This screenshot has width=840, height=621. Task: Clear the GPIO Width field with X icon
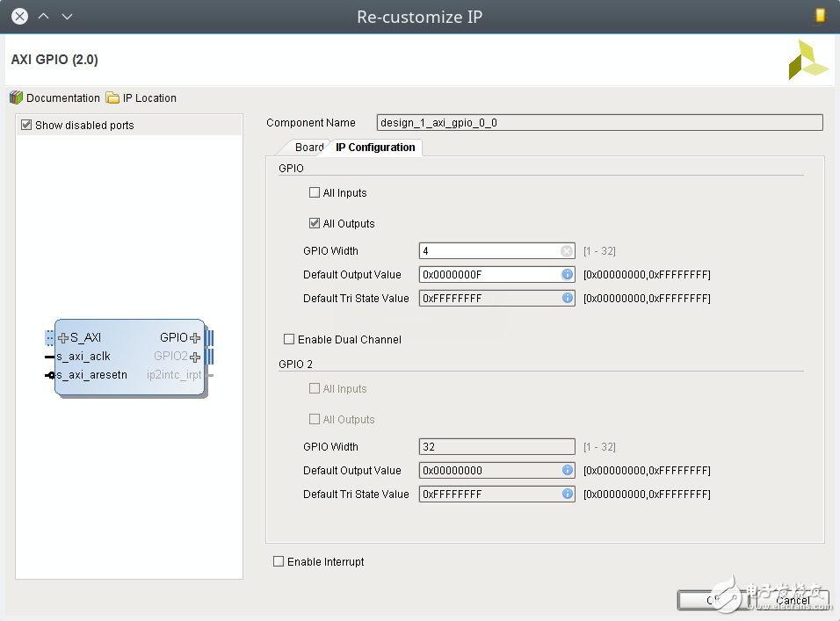click(x=567, y=251)
